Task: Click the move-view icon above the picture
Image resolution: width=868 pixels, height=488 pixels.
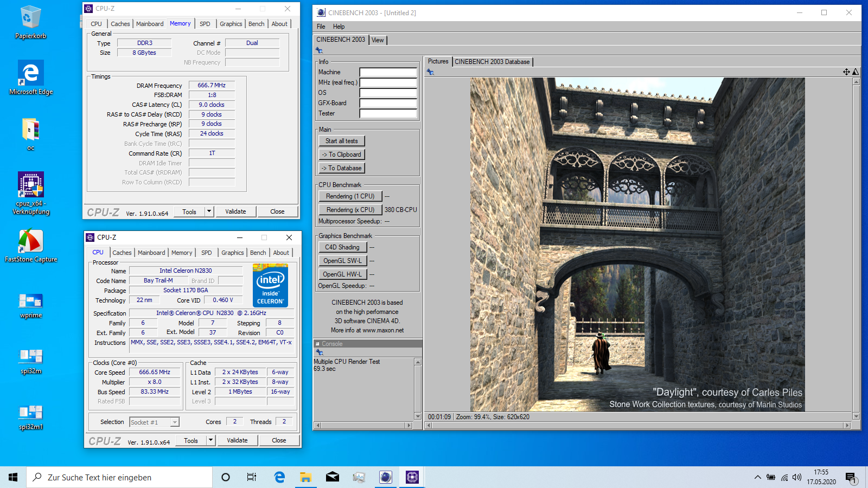Action: (x=846, y=72)
